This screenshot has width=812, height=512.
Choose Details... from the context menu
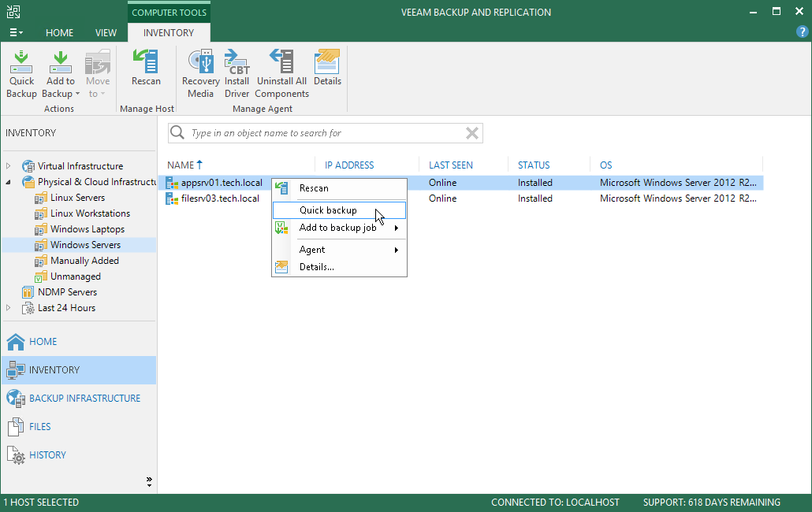339,267
